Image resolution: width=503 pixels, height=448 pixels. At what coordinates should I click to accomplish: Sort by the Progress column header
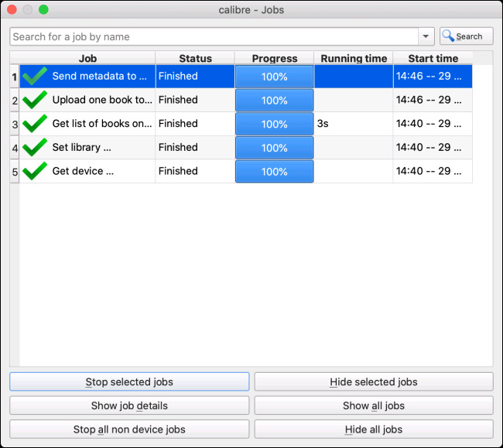coord(274,58)
